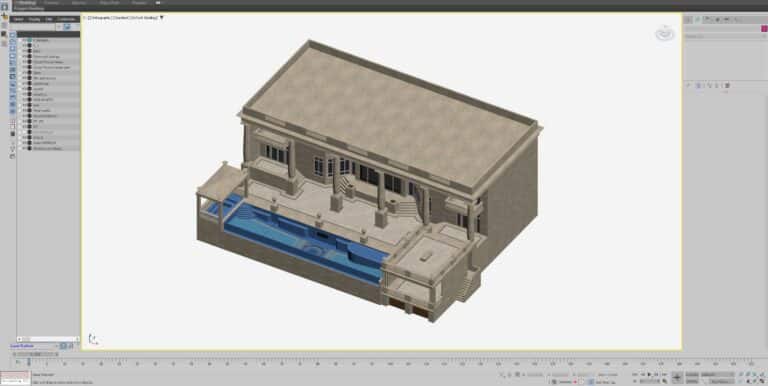The height and width of the screenshot is (386, 768).
Task: Toggle the Auto Key button
Action: pyautogui.click(x=693, y=374)
